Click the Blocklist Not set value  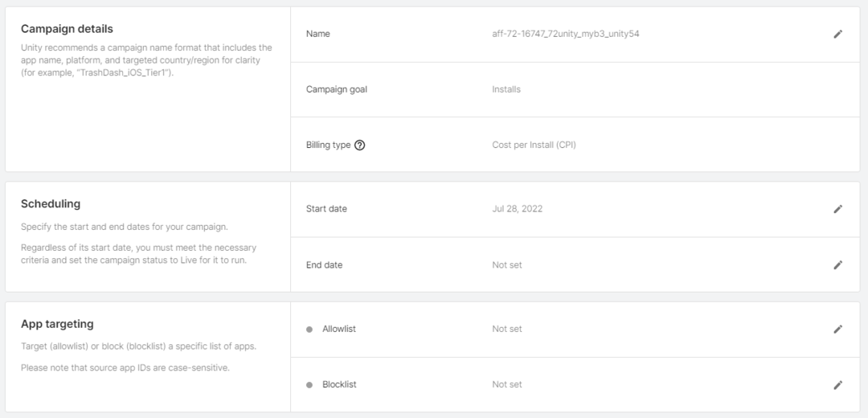click(506, 384)
